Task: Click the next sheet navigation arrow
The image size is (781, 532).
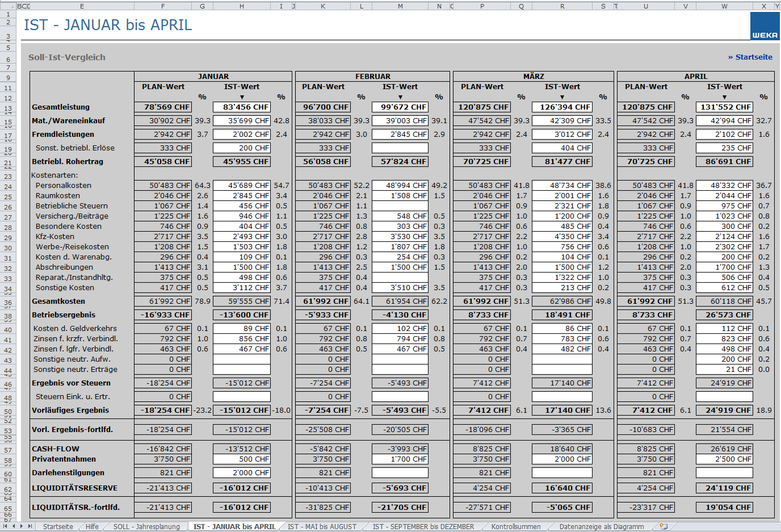Action: tap(22, 526)
